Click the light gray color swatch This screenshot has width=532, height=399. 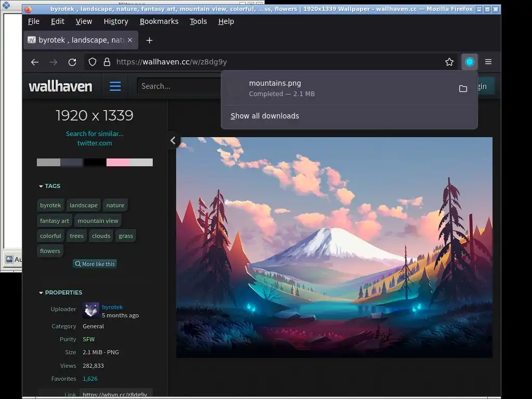pyautogui.click(x=141, y=162)
